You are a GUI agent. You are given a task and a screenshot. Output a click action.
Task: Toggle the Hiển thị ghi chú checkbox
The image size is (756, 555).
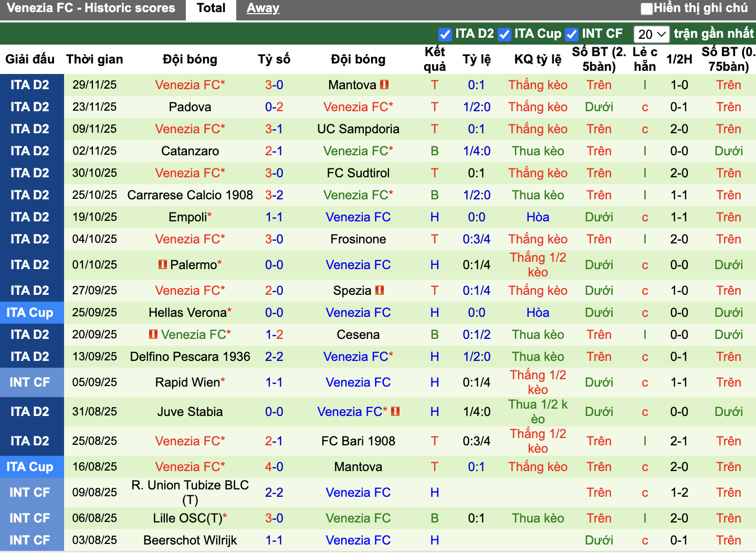tap(647, 8)
